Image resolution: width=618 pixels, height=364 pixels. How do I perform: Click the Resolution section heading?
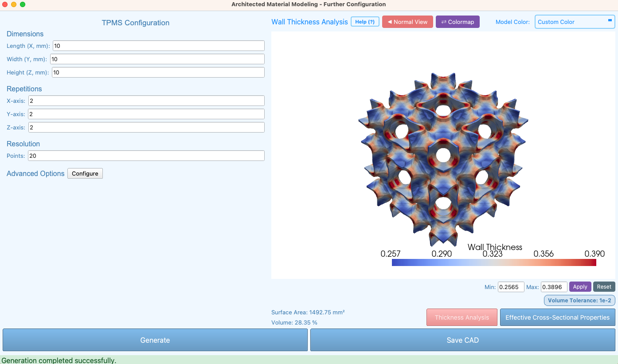coord(23,144)
